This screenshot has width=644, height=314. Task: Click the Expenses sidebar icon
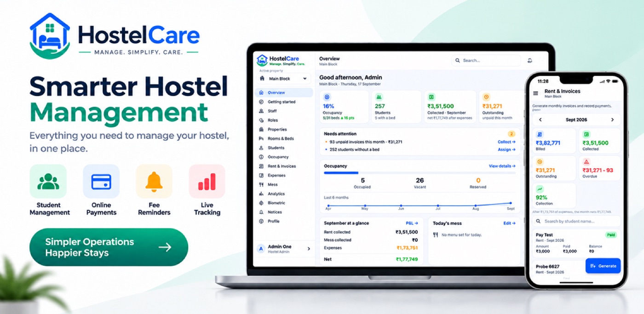click(261, 176)
